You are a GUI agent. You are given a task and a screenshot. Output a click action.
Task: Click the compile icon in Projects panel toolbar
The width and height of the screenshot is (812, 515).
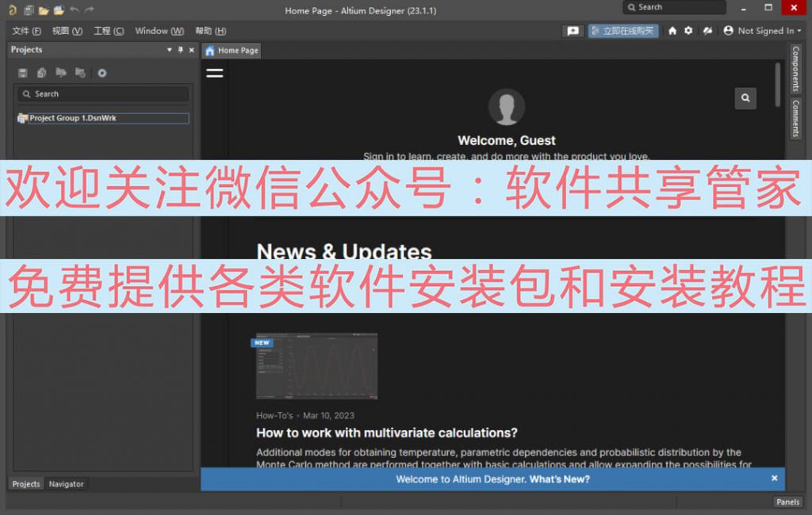click(42, 73)
